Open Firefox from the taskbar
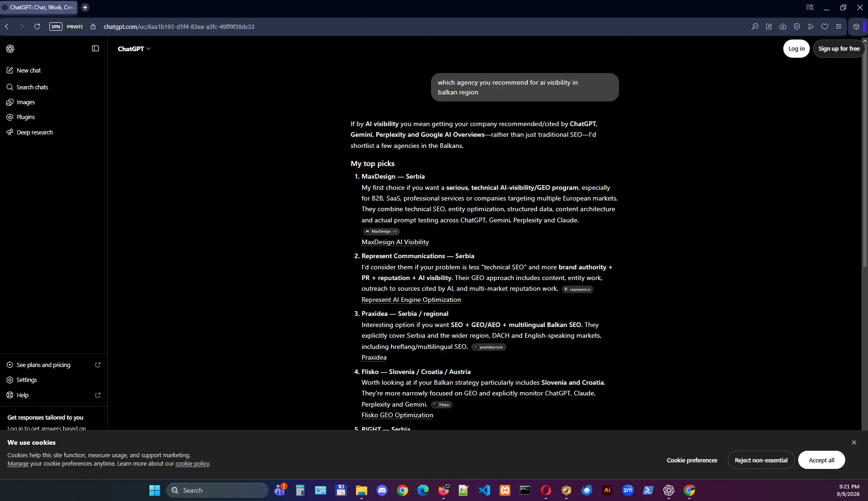Image resolution: width=868 pixels, height=501 pixels. (x=444, y=490)
